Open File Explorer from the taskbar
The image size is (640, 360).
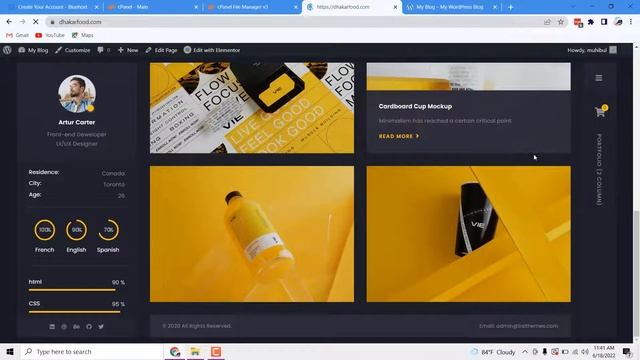pyautogui.click(x=195, y=351)
